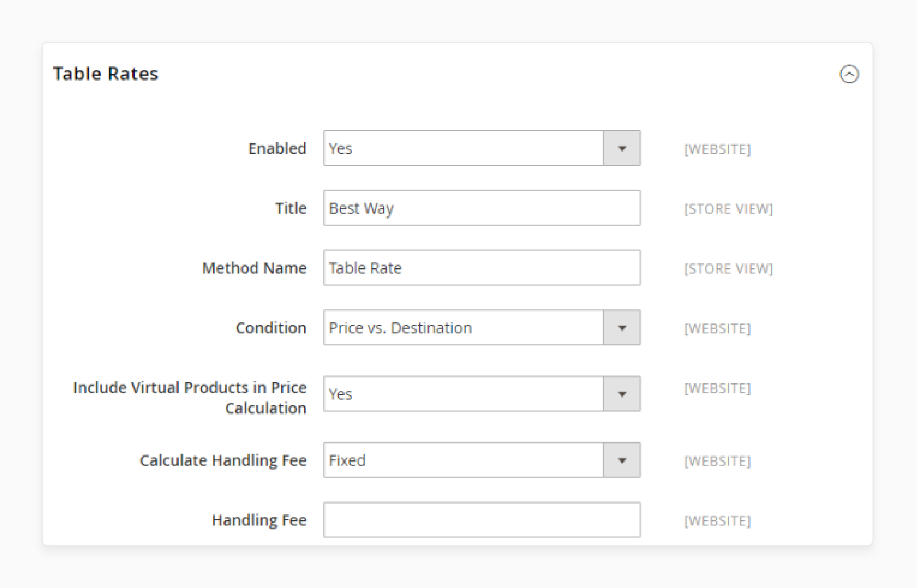Click the Method Name field label
This screenshot has height=588, width=917.
coord(255,268)
